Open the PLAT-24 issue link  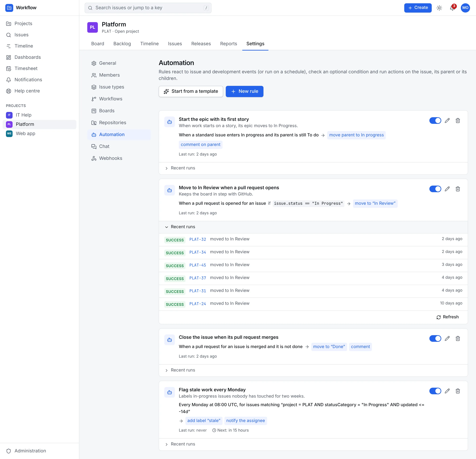pos(198,304)
